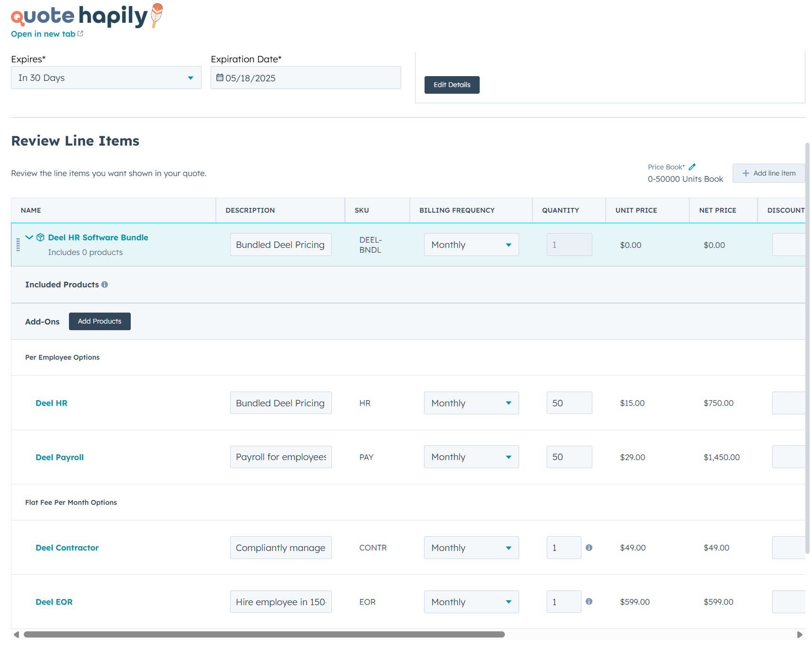Click the horizontal scrollbar right arrow
812x648 pixels.
tap(800, 634)
